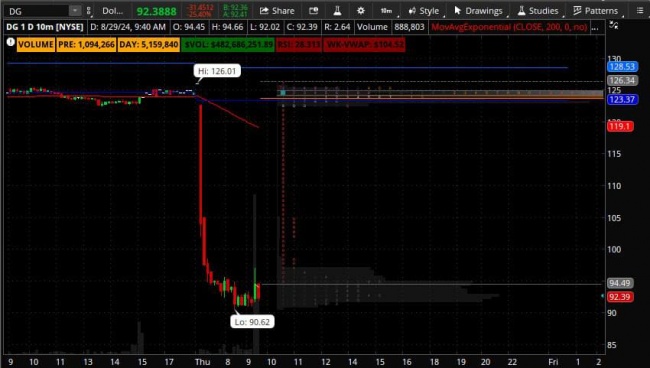This screenshot has width=650, height=368.
Task: Click the chart alert exclamation icon
Action: click(10, 42)
